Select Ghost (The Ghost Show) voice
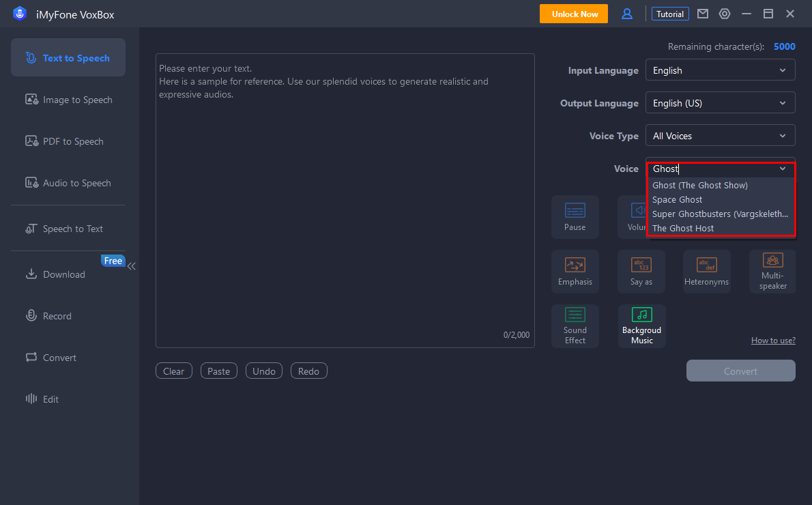The image size is (812, 505). 721,185
